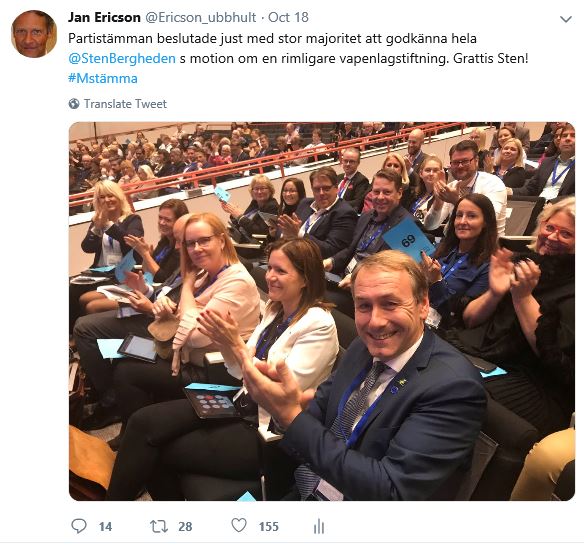
Task: Click the retweet count 28
Action: coord(185,527)
